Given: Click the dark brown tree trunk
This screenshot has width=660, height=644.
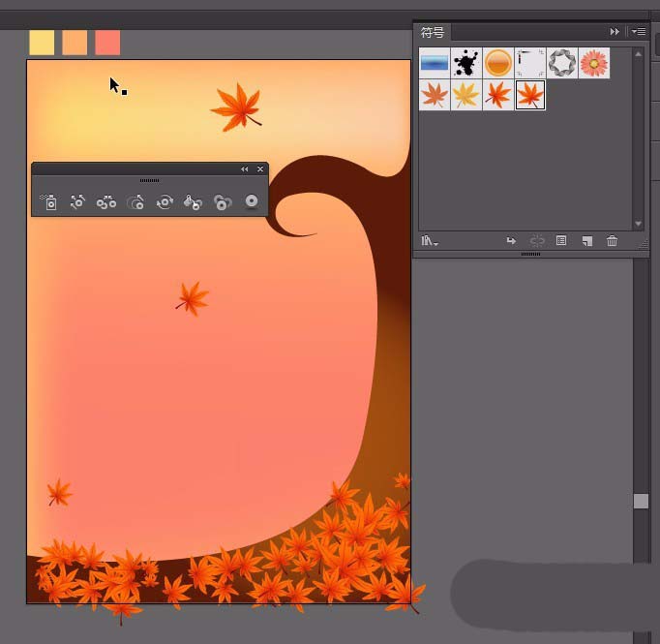Looking at the screenshot, I should coord(387,236).
